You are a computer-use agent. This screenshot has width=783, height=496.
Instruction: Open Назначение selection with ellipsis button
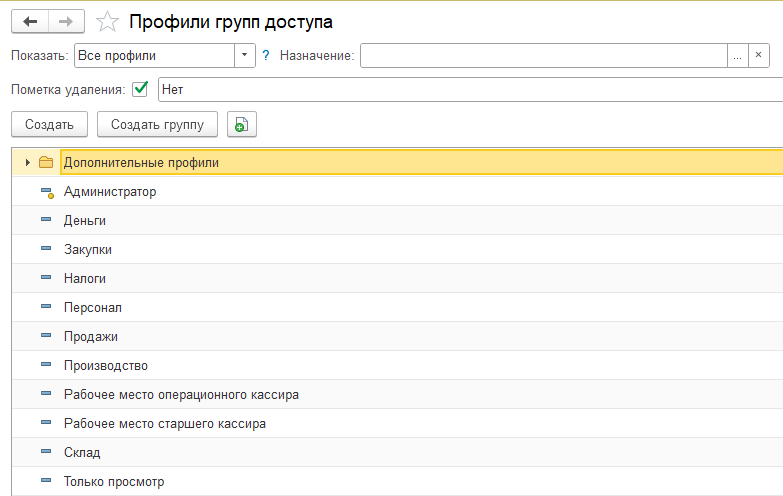tap(738, 55)
